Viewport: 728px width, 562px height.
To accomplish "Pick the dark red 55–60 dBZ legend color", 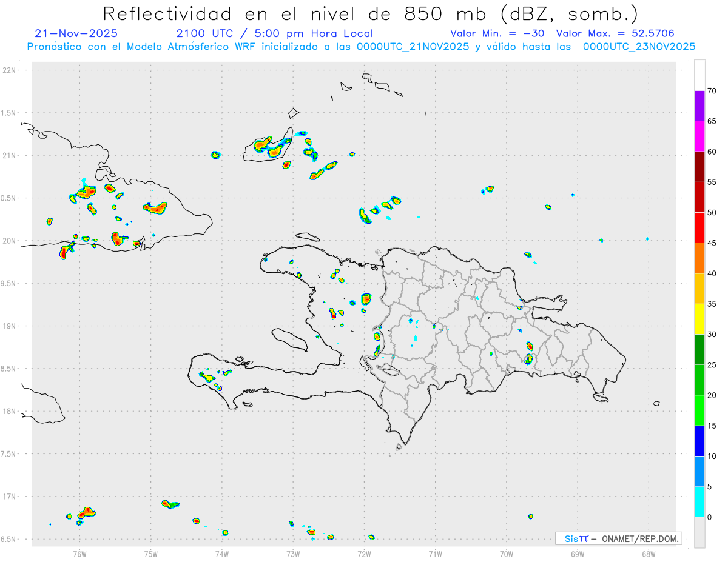I will [699, 167].
